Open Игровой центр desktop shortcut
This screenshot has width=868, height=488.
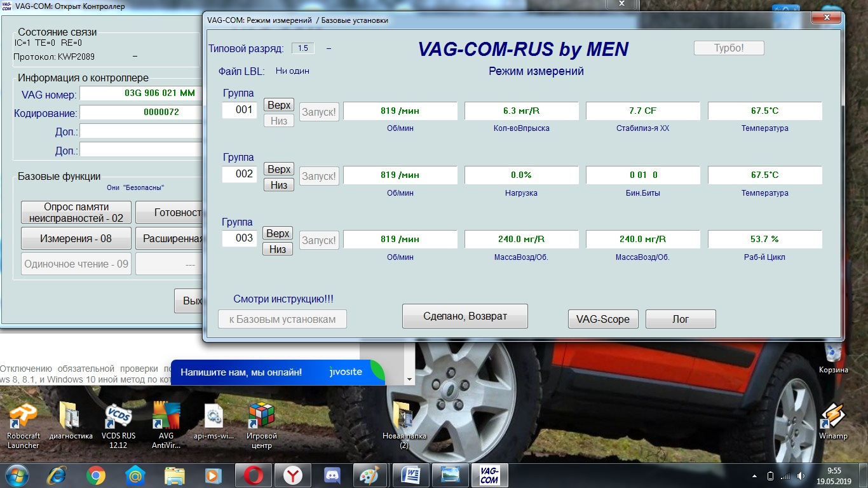click(x=261, y=426)
